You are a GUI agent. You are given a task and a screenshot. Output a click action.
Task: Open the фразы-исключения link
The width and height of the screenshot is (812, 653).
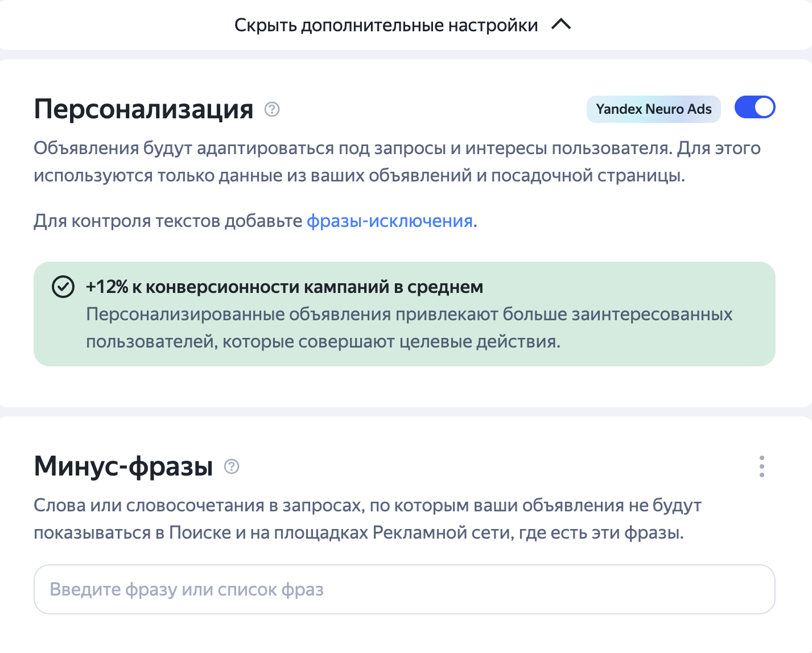[390, 221]
